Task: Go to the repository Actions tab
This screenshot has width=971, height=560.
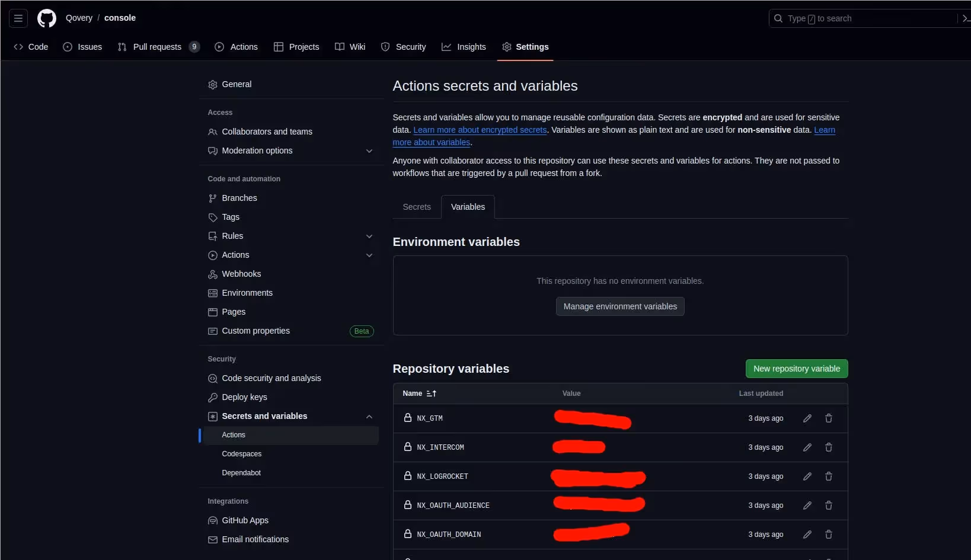Action: pyautogui.click(x=236, y=47)
